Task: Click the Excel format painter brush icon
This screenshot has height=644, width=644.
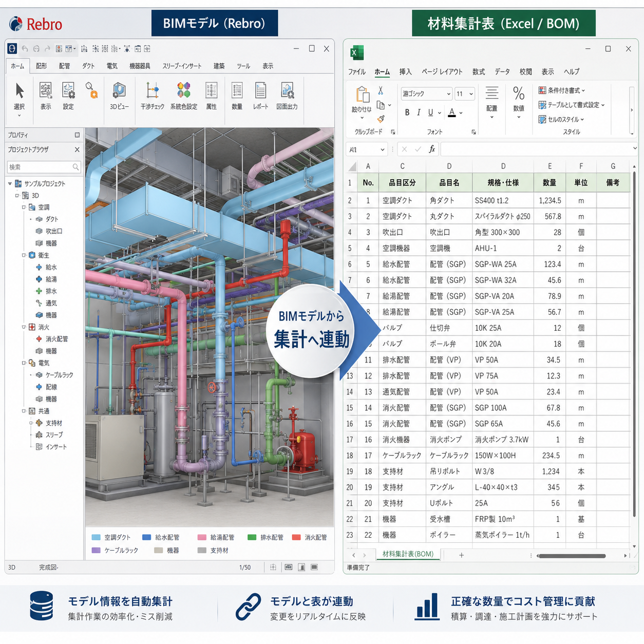Action: (x=381, y=119)
